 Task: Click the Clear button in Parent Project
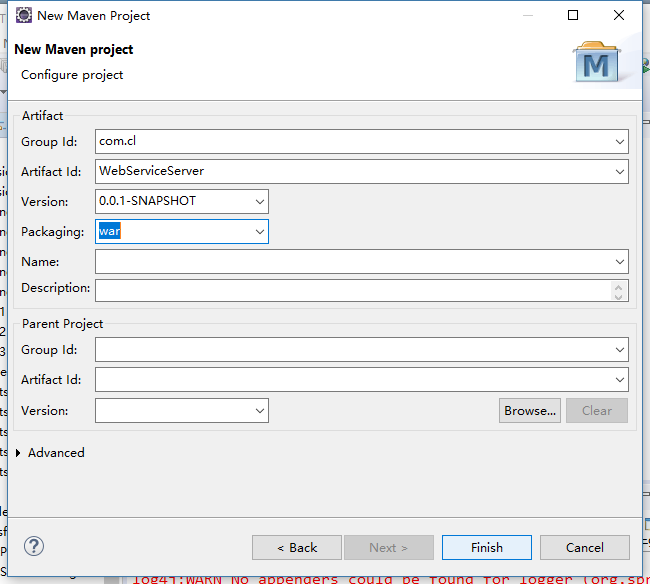(597, 411)
